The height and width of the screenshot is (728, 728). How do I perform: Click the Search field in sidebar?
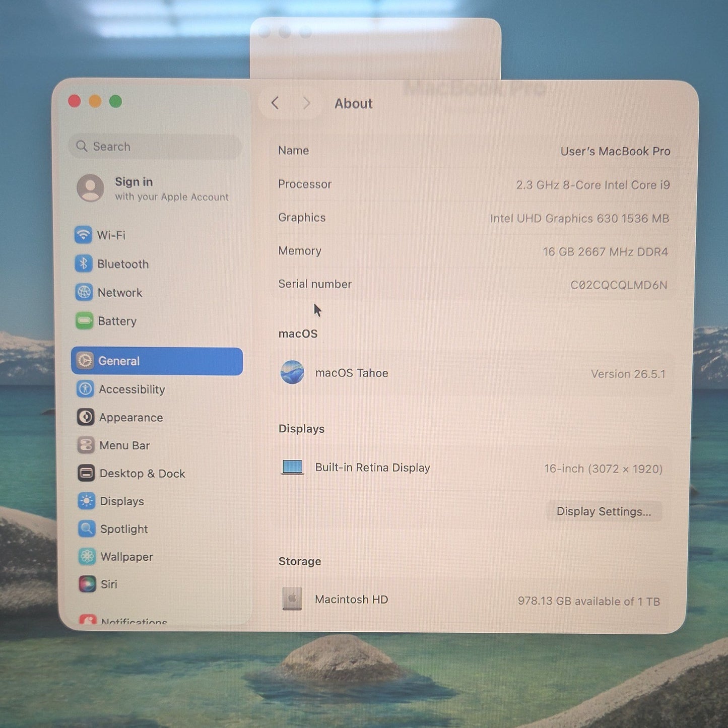(155, 147)
